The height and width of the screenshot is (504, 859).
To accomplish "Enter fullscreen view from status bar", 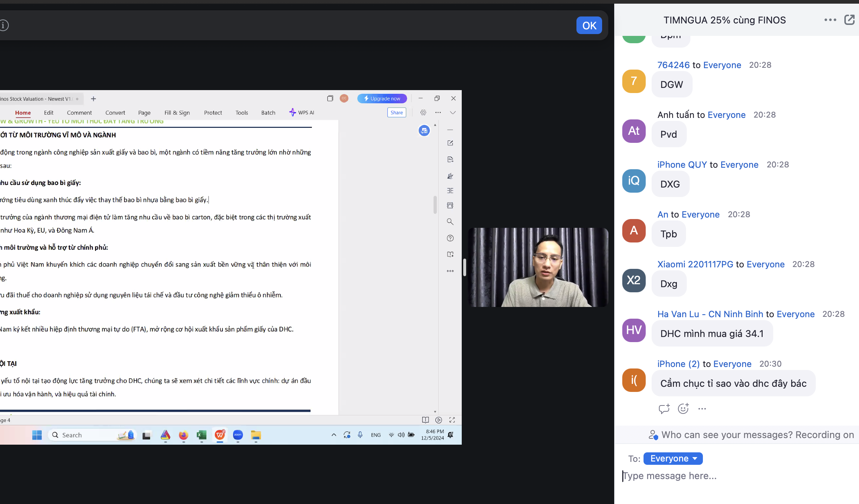I will [x=452, y=420].
